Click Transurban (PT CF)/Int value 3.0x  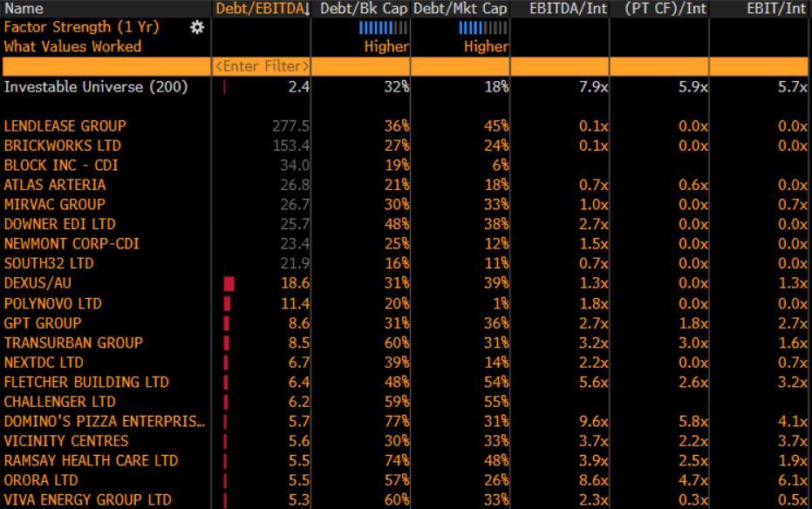coord(693,343)
